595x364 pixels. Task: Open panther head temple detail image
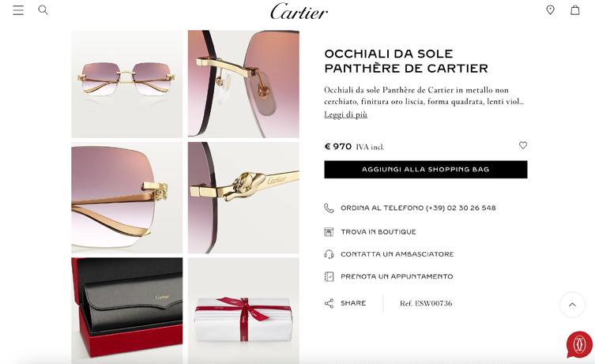[x=243, y=197]
